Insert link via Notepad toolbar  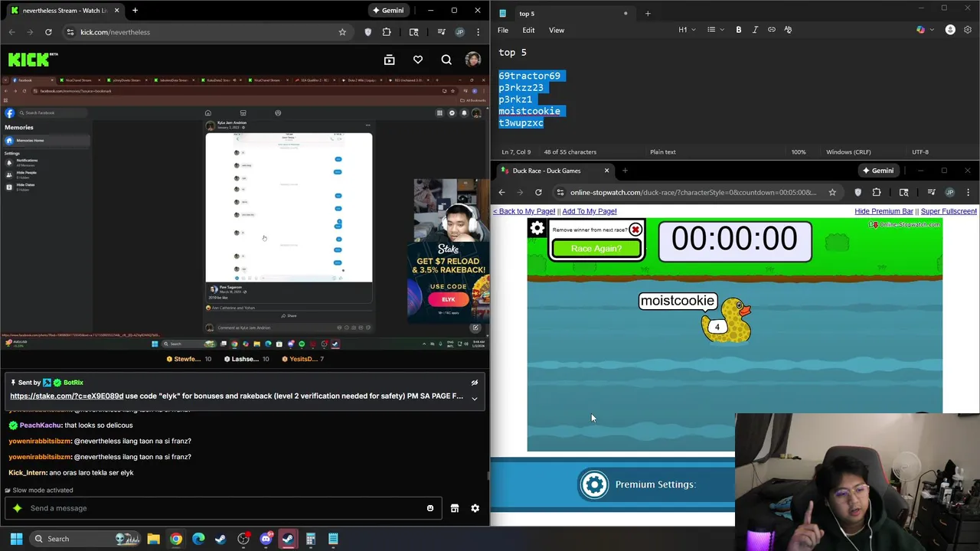pos(772,30)
